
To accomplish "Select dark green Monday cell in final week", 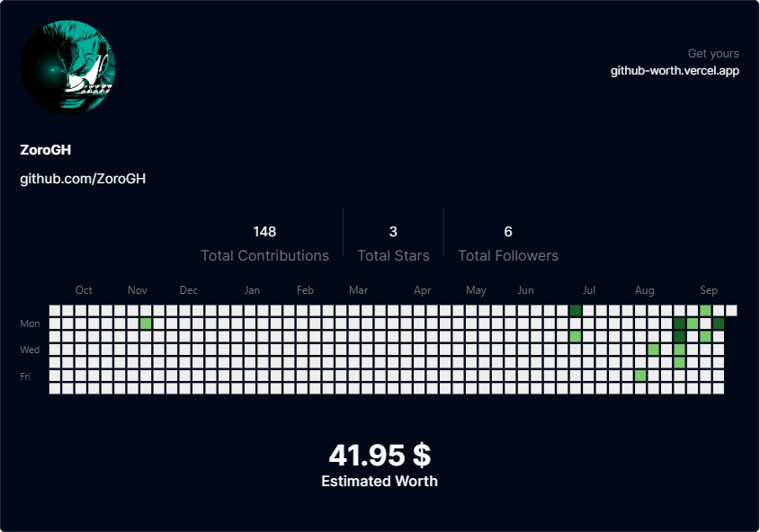I will click(x=719, y=324).
